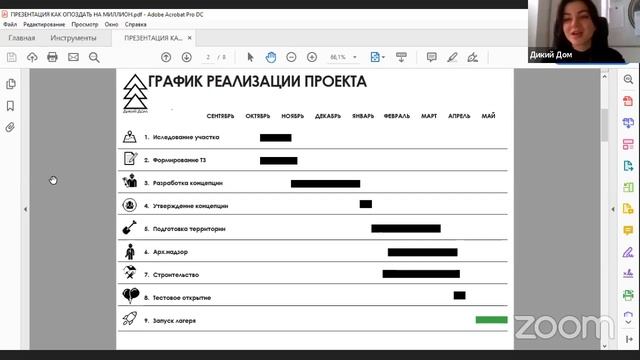The height and width of the screenshot is (360, 640).
Task: Expand the left navigation pane
Action: coord(25,209)
